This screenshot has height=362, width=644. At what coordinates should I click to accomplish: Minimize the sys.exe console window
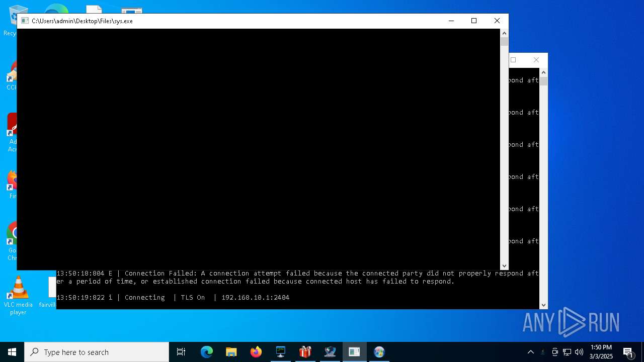tap(451, 21)
